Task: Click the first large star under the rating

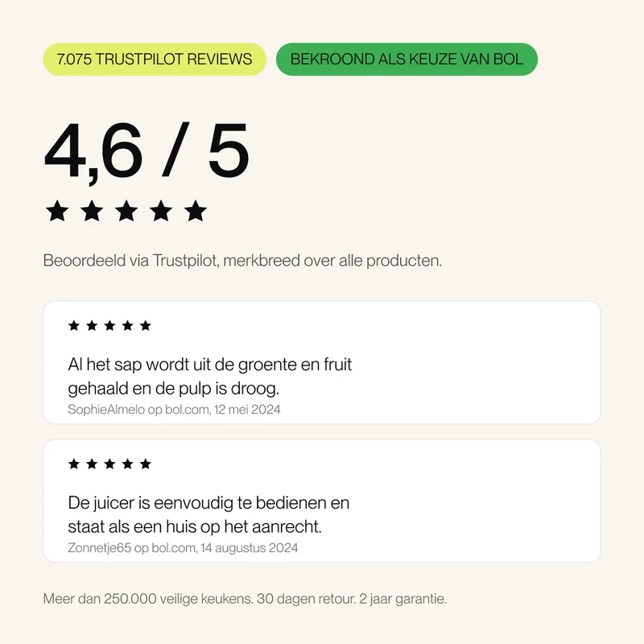Action: click(57, 211)
